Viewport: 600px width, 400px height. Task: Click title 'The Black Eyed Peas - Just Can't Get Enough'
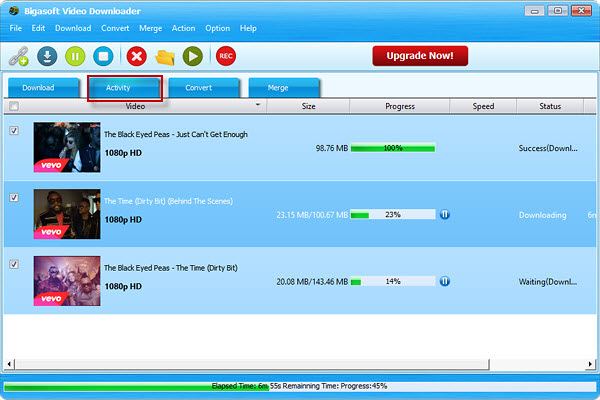tap(176, 134)
